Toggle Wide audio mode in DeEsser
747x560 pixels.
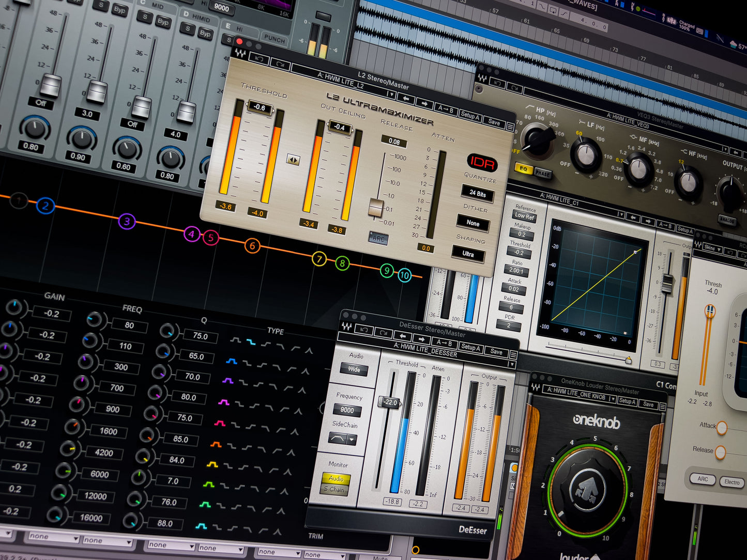354,369
